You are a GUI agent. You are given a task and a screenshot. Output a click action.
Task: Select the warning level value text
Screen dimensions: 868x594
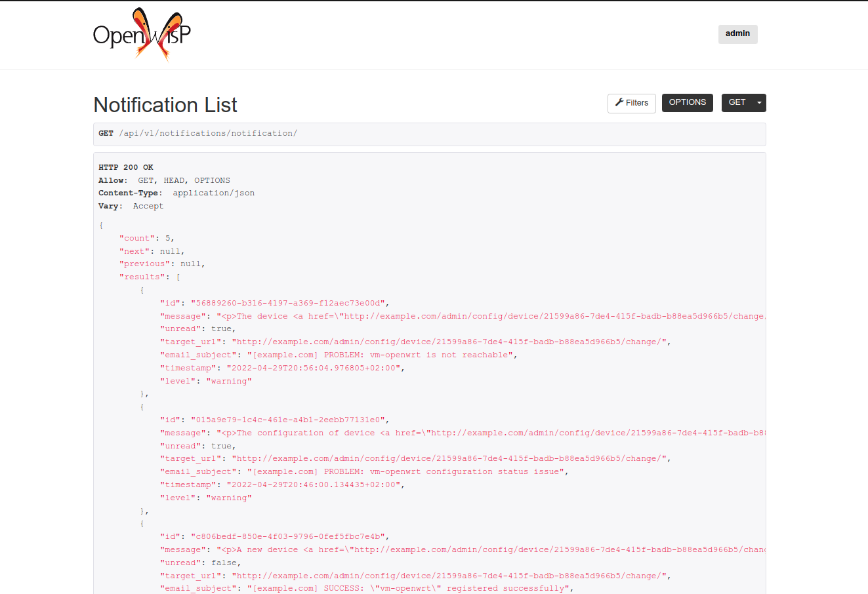(229, 380)
